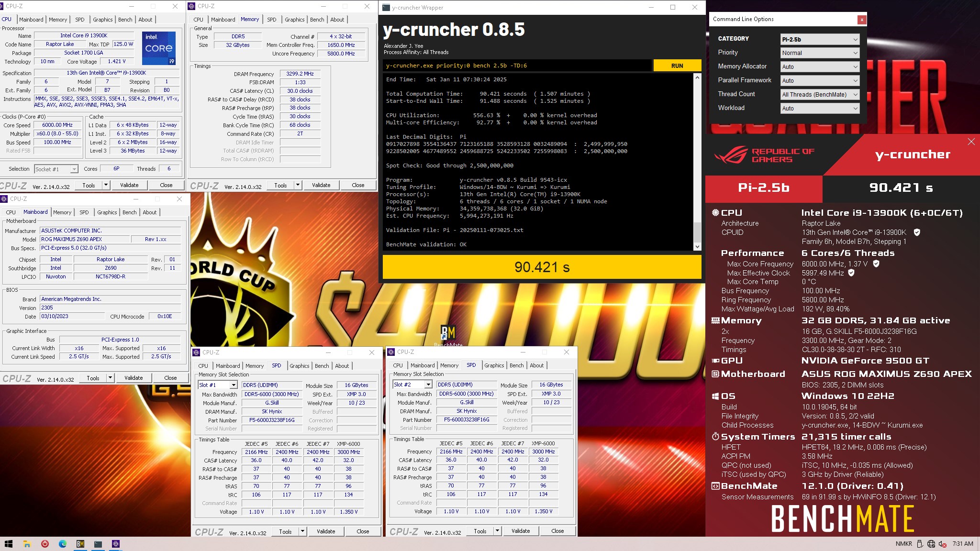Expand Tools arrow in CPU-Z Mainboard window
The height and width of the screenshot is (551, 980).
tap(110, 378)
